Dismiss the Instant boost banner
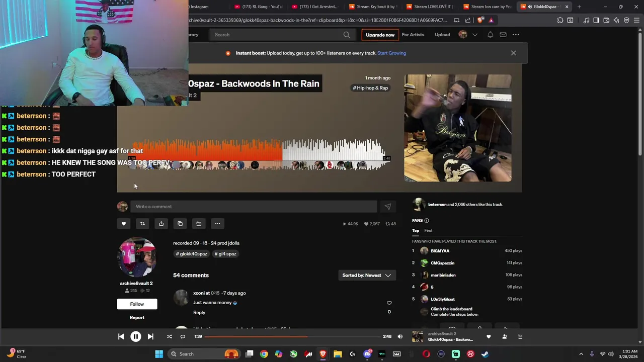Screen dimensions: 644x362 (x=513, y=53)
